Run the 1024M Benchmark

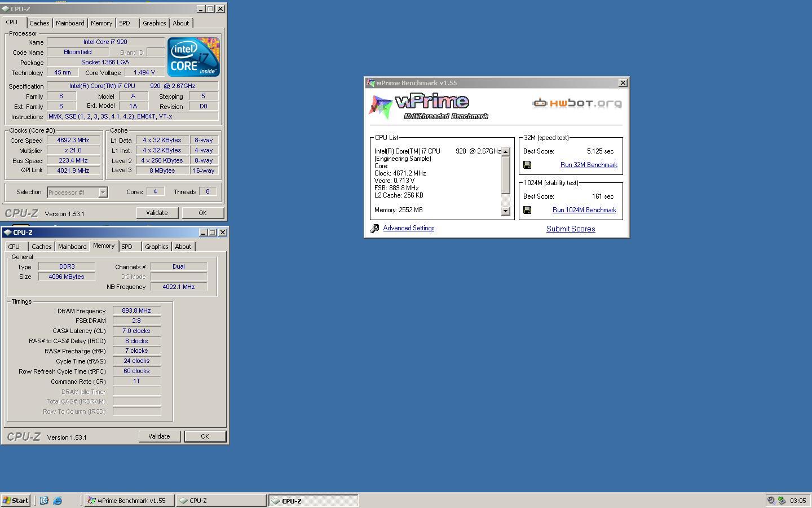[x=584, y=210]
